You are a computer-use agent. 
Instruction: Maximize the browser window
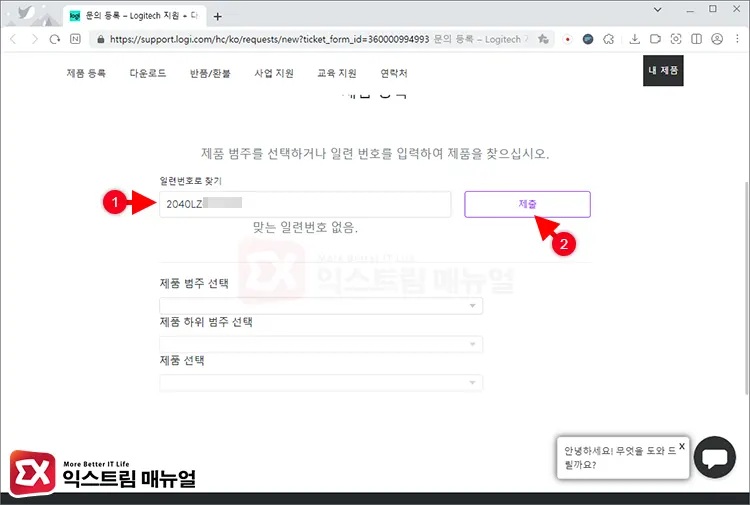point(713,9)
